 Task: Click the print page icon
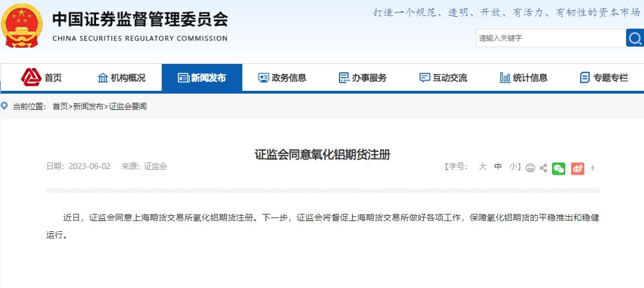tap(530, 168)
